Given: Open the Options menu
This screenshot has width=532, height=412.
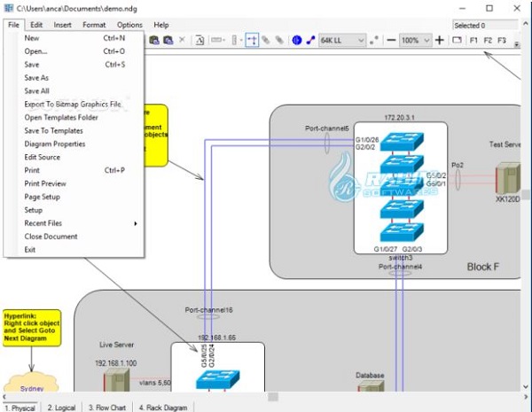Looking at the screenshot, I should tap(129, 25).
